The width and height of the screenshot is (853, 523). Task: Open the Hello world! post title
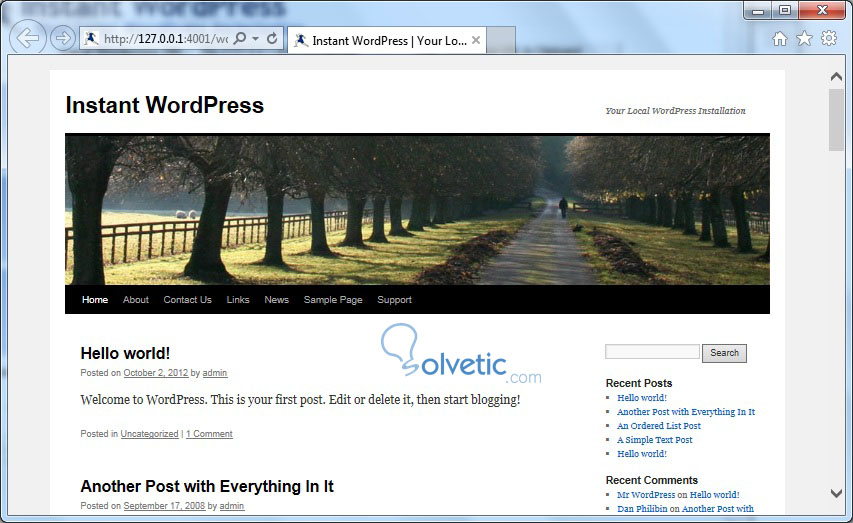click(125, 353)
